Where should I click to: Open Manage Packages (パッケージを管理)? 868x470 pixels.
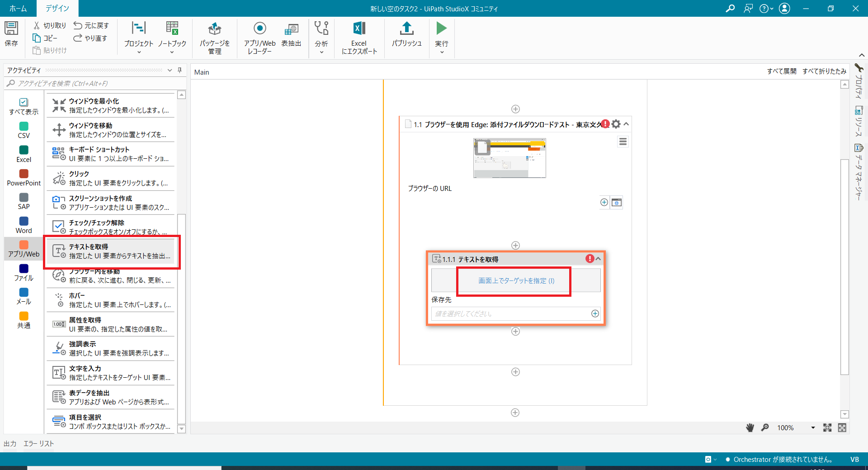point(215,37)
